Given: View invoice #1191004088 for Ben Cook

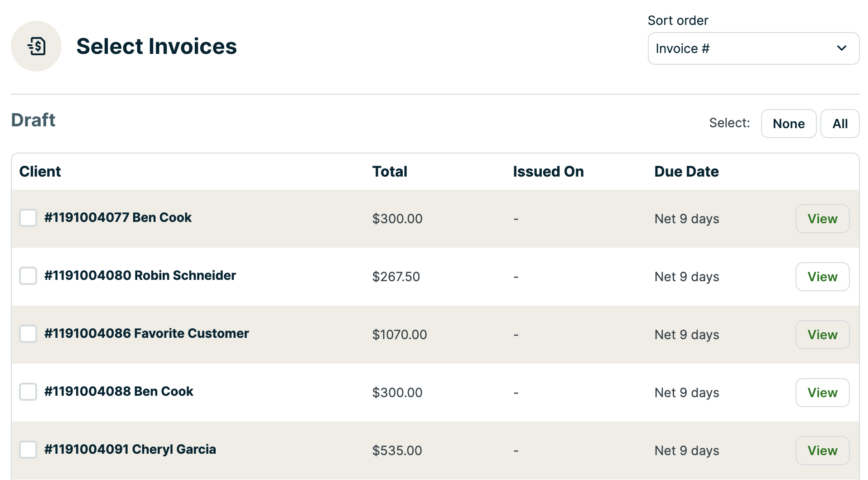Looking at the screenshot, I should tap(822, 393).
